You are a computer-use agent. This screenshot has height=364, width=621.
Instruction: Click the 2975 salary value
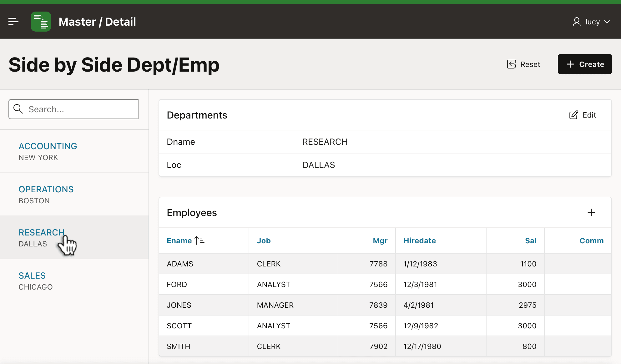click(528, 305)
